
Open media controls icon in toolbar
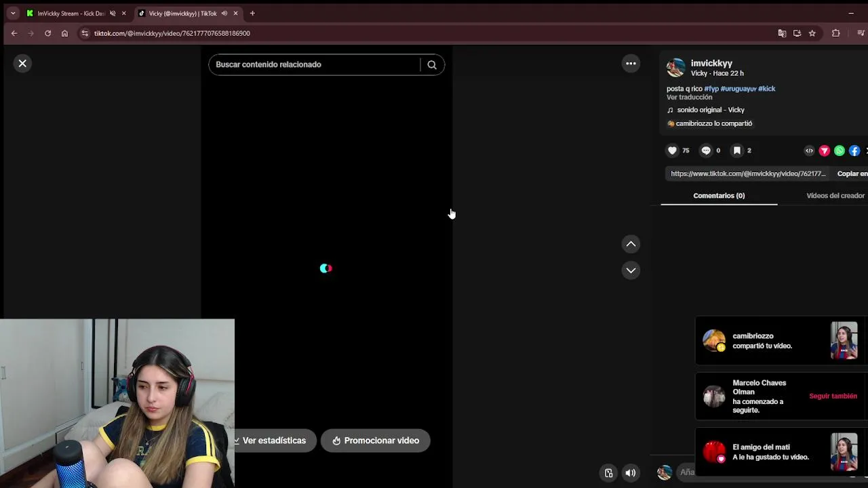pos(861,33)
